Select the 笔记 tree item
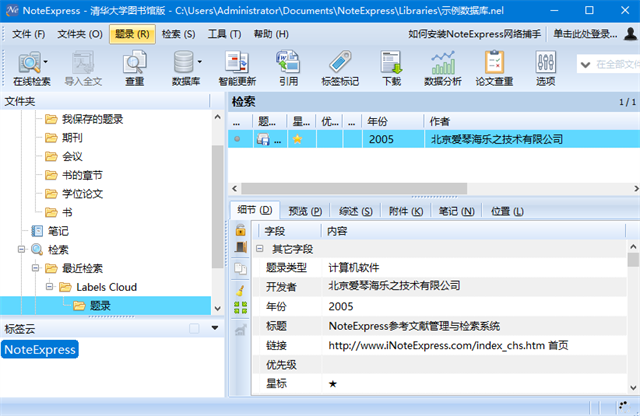 (x=58, y=231)
